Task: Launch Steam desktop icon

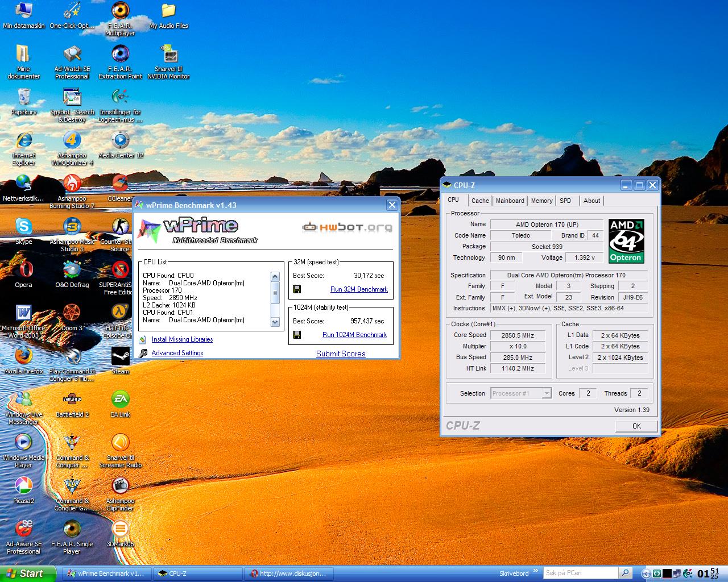Action: pos(120,356)
